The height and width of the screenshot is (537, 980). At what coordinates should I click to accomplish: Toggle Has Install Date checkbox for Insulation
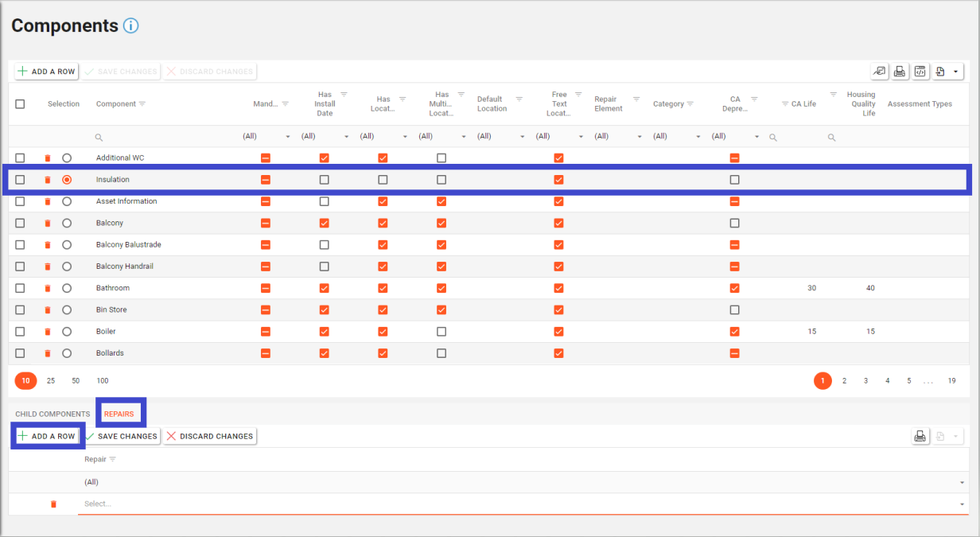pos(324,180)
